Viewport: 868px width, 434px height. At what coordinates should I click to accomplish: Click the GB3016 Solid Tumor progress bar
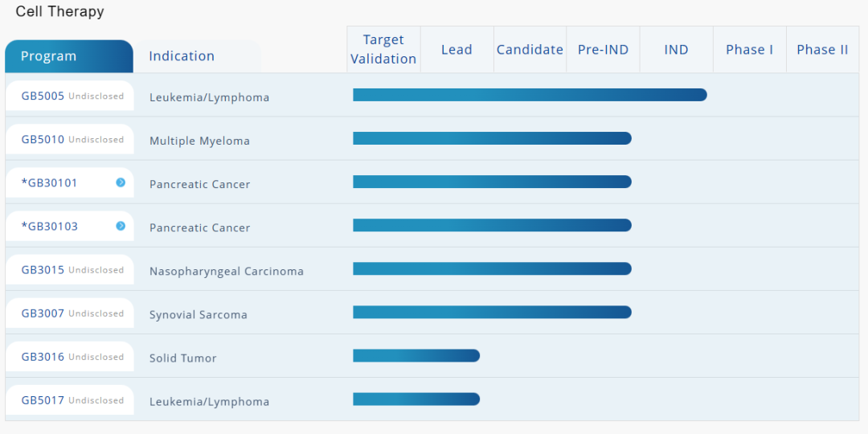point(416,355)
